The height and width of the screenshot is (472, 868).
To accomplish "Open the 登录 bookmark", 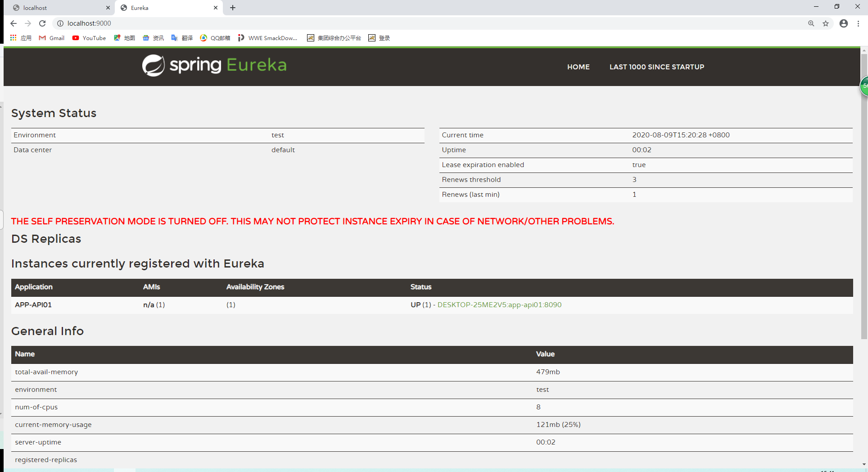I will point(379,38).
